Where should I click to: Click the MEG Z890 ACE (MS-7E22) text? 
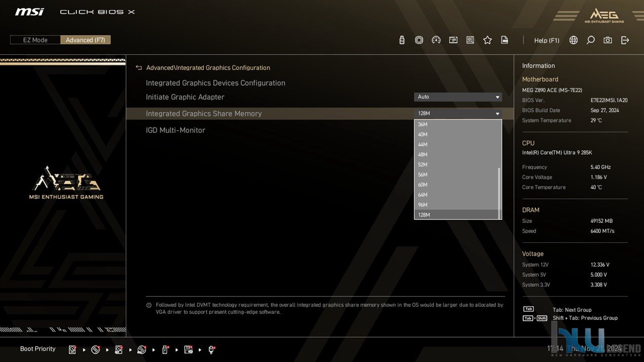click(552, 90)
